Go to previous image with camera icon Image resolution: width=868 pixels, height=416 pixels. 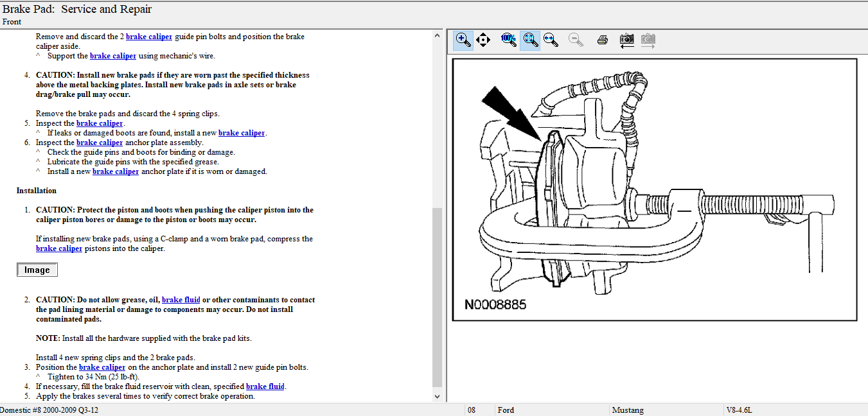click(x=626, y=40)
